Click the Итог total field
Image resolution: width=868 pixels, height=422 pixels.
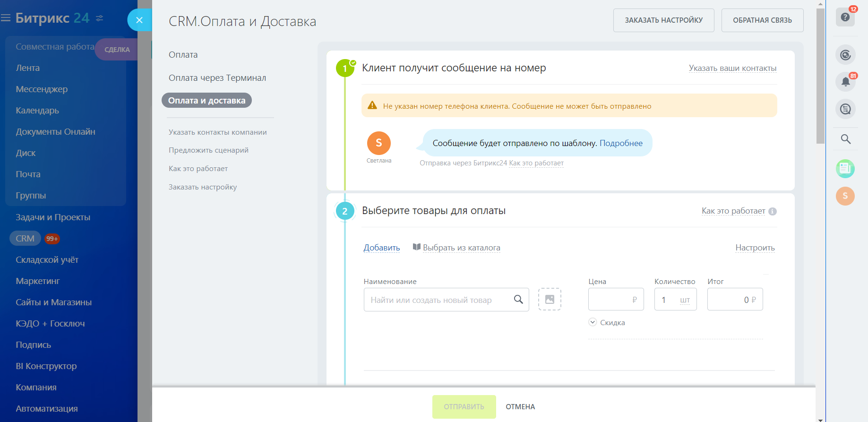coord(735,299)
